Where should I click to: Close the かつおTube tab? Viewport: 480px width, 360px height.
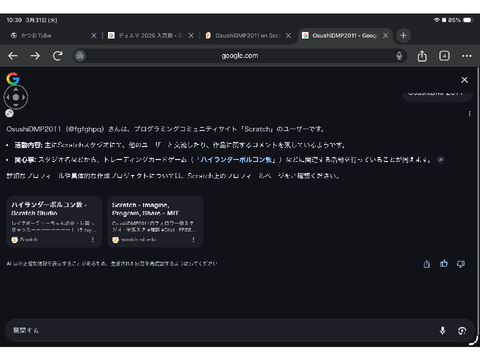click(x=94, y=35)
